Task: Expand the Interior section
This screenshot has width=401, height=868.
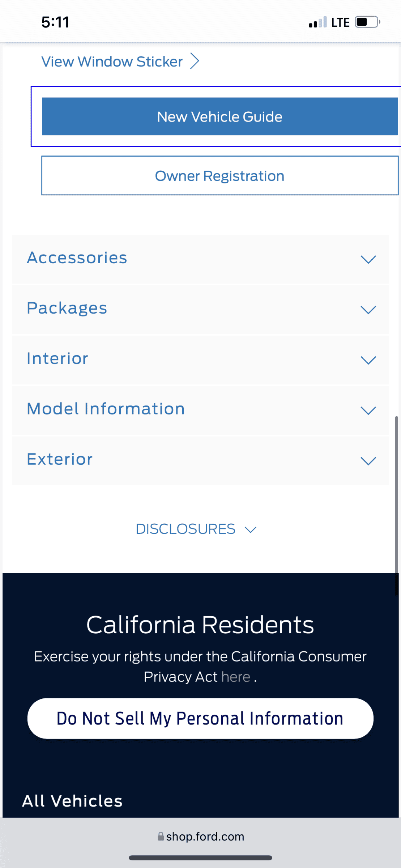Action: click(x=201, y=359)
